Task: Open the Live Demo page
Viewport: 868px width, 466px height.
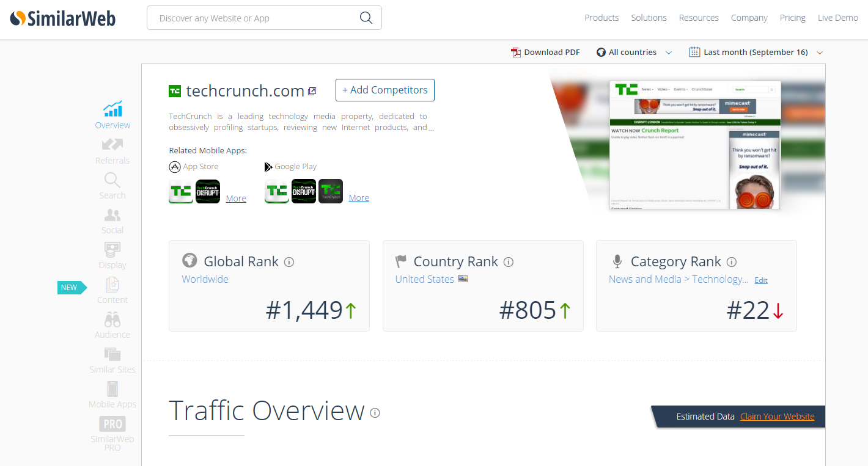Action: point(838,18)
